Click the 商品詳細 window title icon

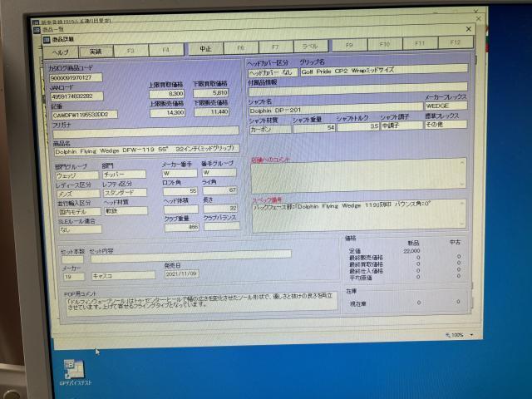(47, 40)
